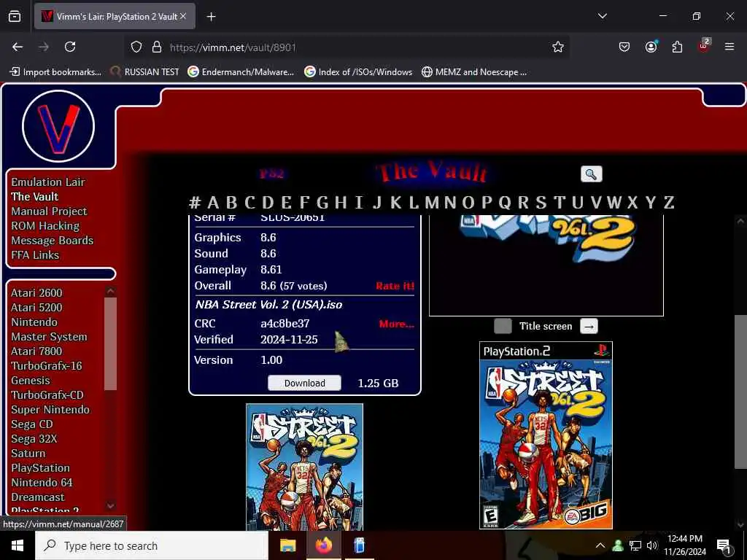
Task: Select Super Nintendo in the systems list
Action: click(x=50, y=410)
